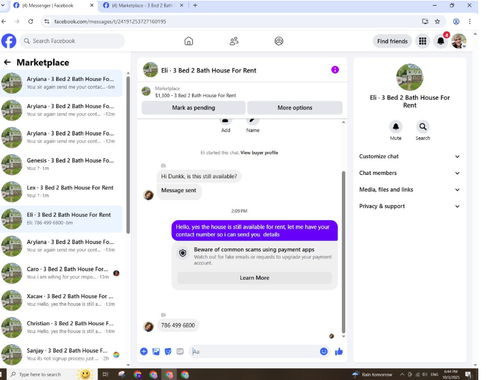Click the 786 499 6800 message
This screenshot has width=500, height=380.
[x=178, y=325]
